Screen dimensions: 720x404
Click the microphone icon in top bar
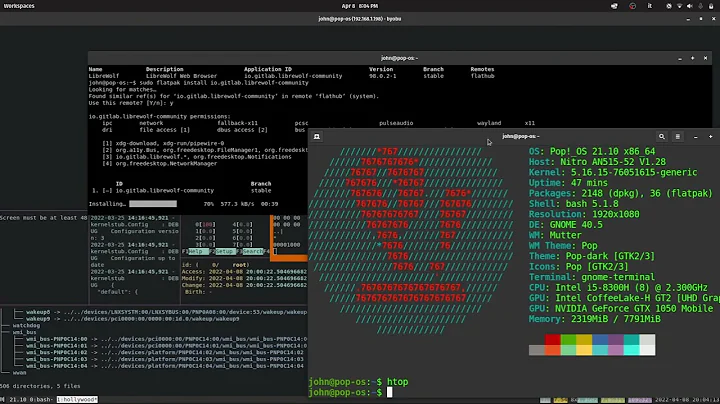click(700, 6)
